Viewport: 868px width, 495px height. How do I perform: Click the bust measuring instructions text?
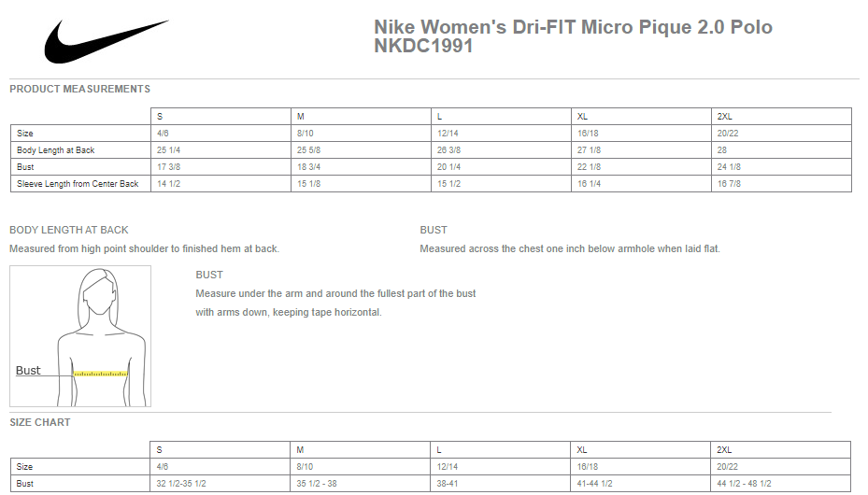coord(335,304)
